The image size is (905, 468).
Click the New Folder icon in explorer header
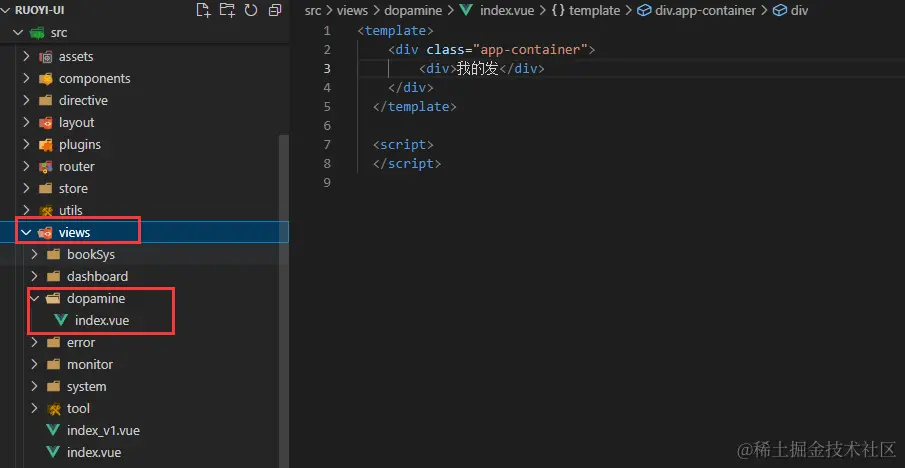(x=227, y=10)
